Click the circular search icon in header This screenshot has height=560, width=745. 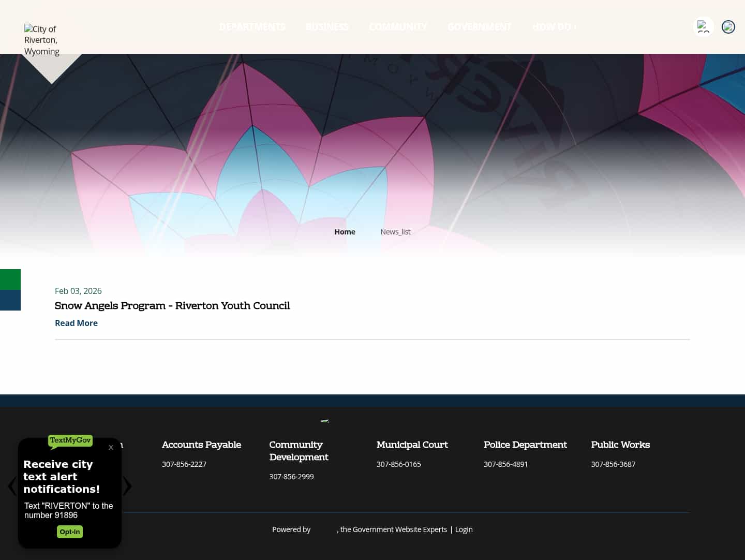pyautogui.click(x=703, y=27)
